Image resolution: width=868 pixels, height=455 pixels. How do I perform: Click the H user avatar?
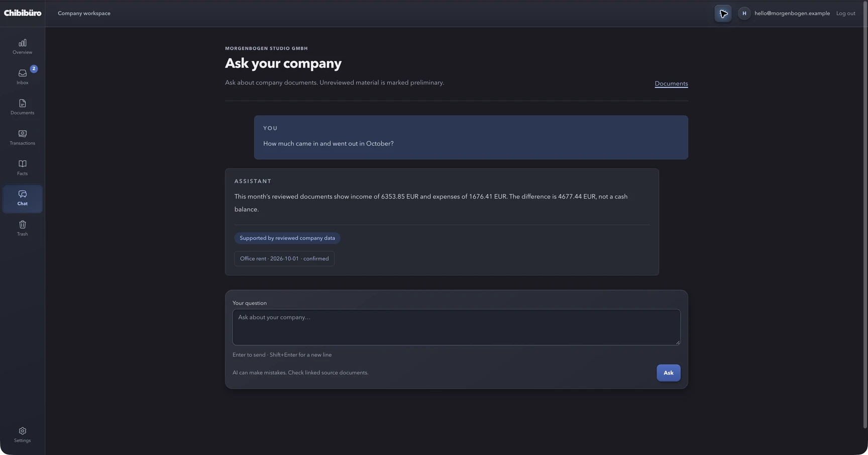pyautogui.click(x=744, y=14)
